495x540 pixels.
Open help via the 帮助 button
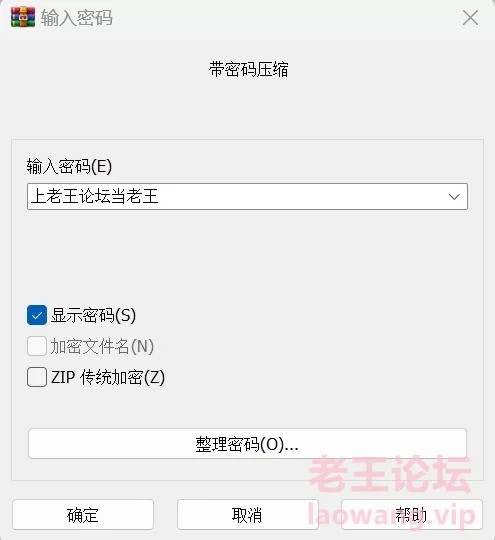(x=412, y=515)
